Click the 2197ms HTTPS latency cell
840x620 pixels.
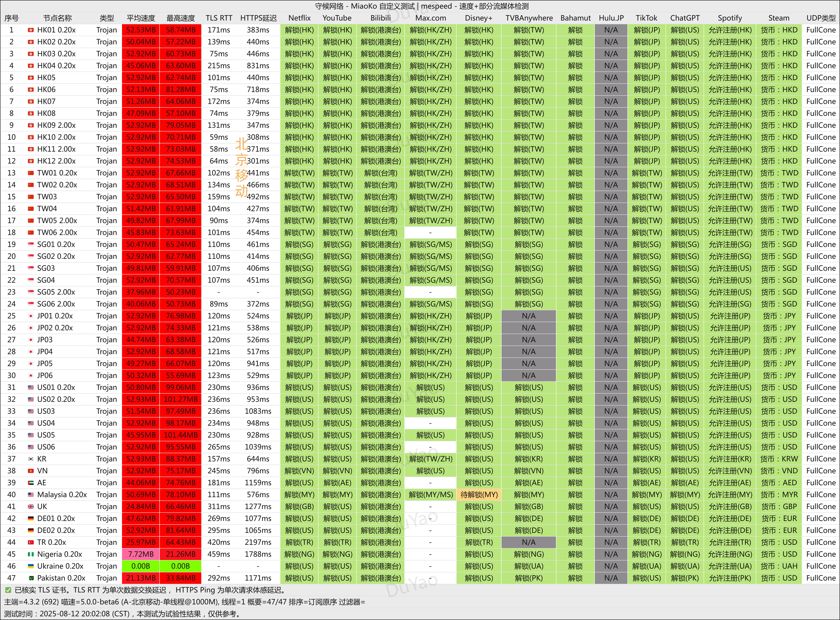pyautogui.click(x=258, y=542)
